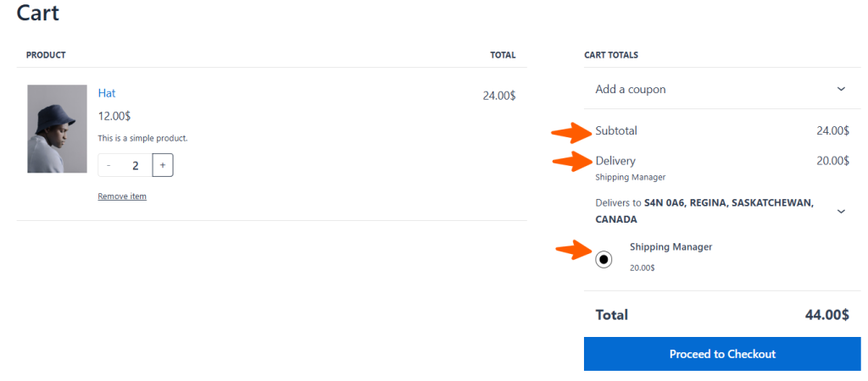The width and height of the screenshot is (868, 381).
Task: Click the Hat product thumbnail image
Action: click(57, 129)
